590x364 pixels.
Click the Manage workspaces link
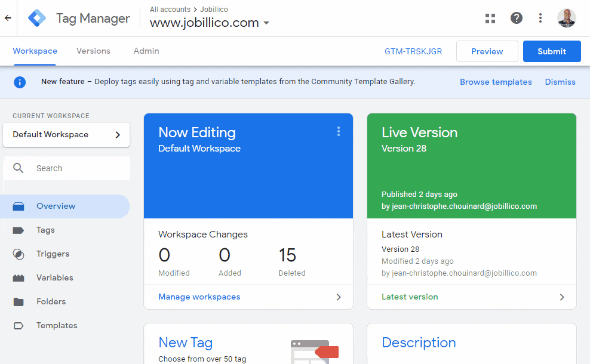point(199,297)
